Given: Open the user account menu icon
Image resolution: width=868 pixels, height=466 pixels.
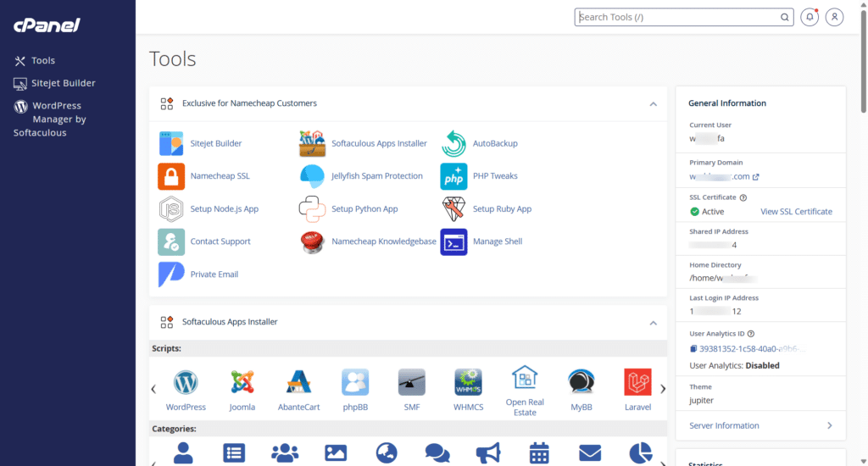Looking at the screenshot, I should coord(834,17).
